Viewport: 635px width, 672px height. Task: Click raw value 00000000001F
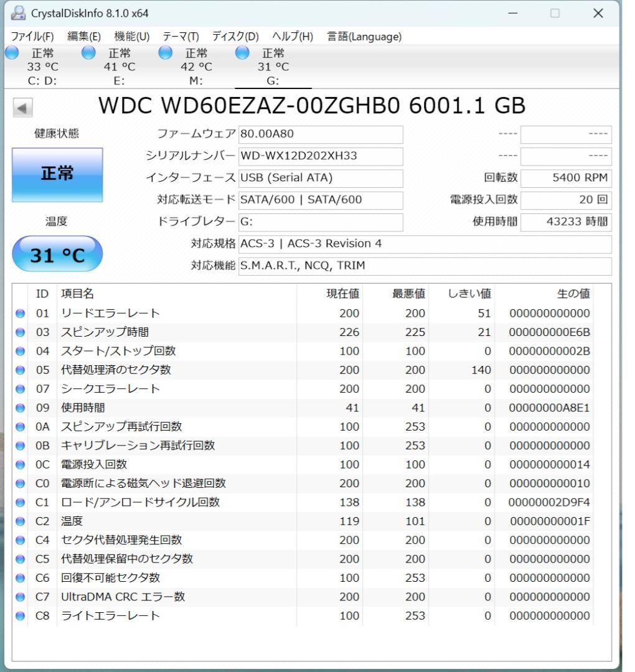[x=550, y=521]
